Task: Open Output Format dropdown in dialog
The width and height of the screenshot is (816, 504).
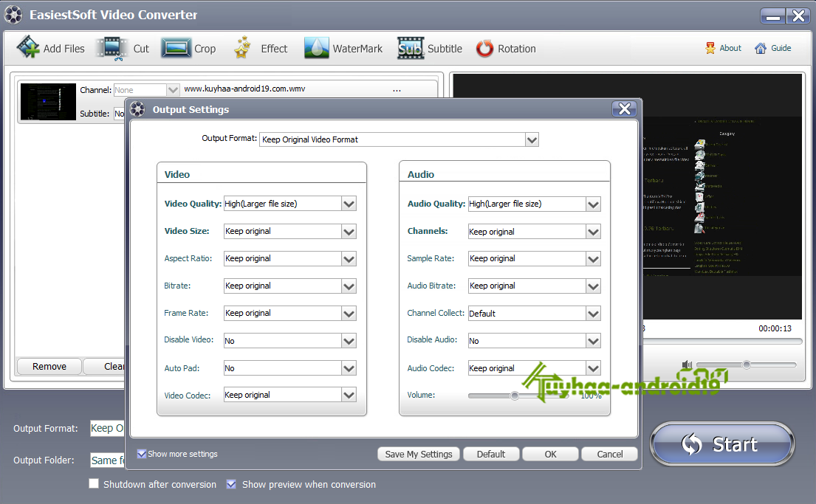Action: tap(532, 139)
